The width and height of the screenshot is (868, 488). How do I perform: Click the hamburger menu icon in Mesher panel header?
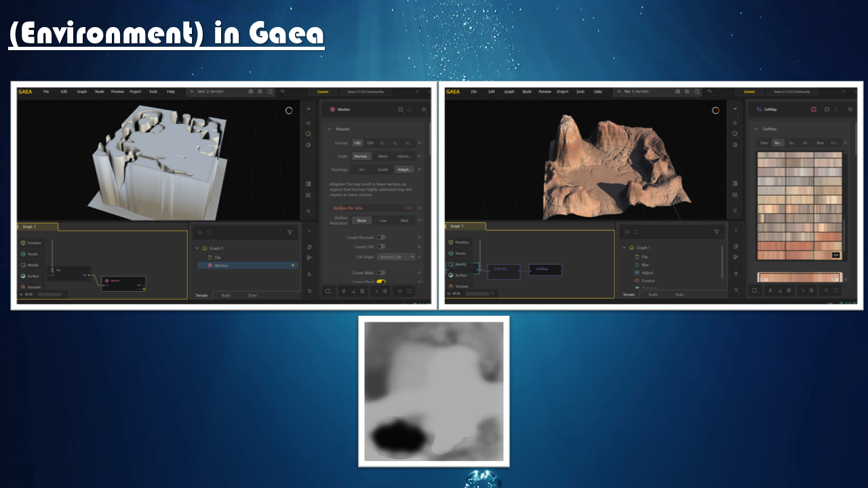pyautogui.click(x=424, y=109)
